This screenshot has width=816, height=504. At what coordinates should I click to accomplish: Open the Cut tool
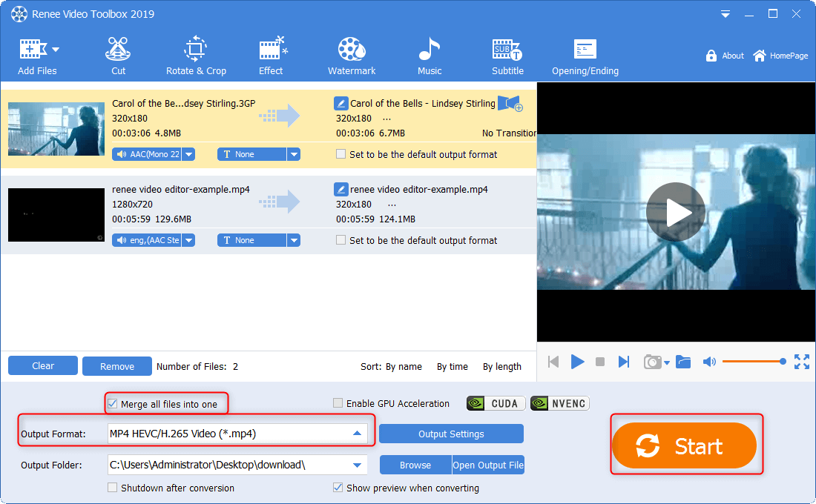tap(118, 56)
